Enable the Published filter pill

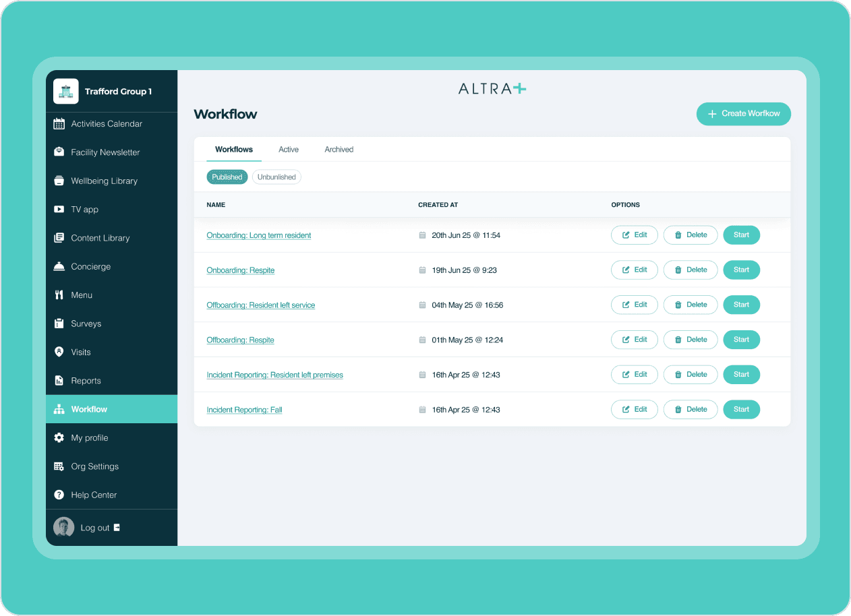pyautogui.click(x=227, y=177)
